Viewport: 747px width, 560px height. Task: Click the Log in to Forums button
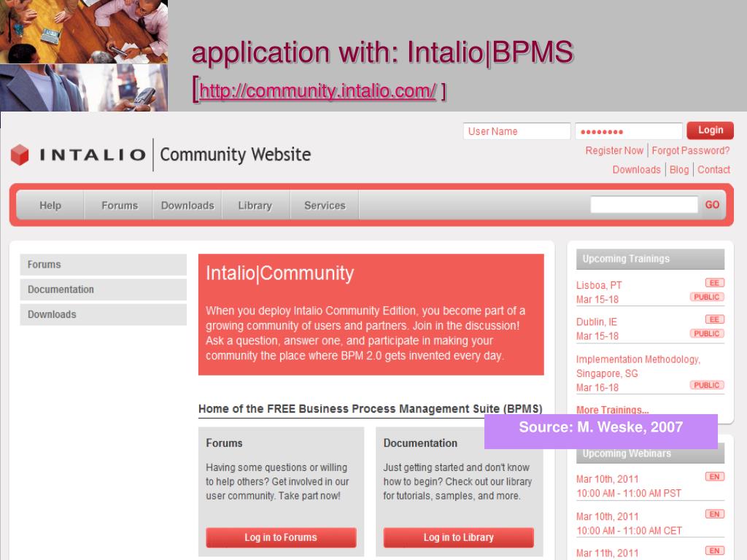[281, 537]
